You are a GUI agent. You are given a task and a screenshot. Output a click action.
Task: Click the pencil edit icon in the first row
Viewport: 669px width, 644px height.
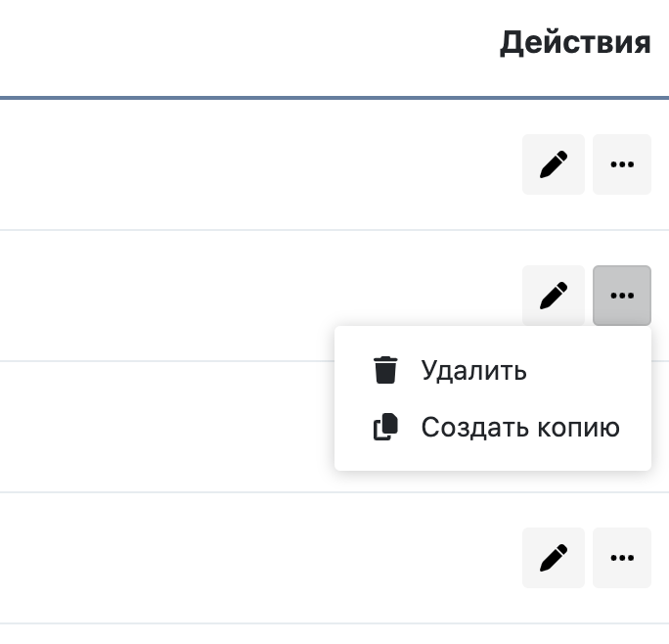554,164
